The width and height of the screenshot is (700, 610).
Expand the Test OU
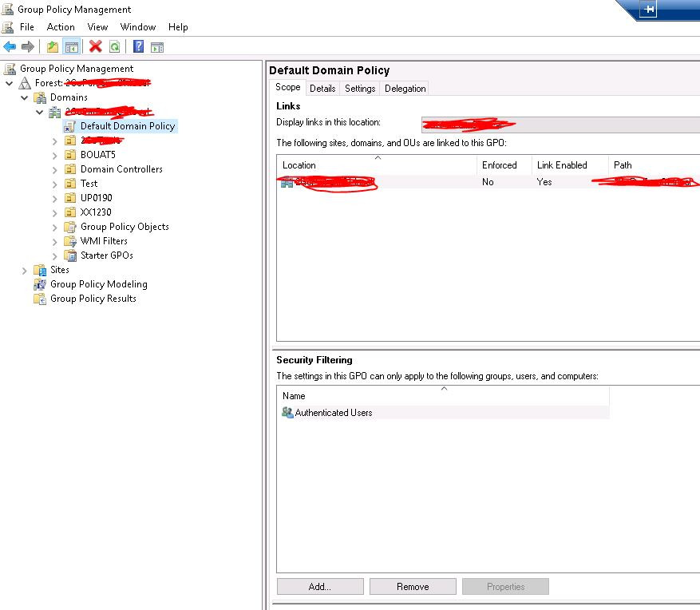point(54,184)
